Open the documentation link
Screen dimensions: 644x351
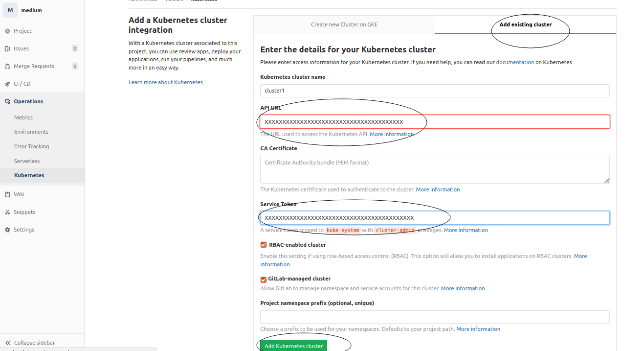pos(515,62)
